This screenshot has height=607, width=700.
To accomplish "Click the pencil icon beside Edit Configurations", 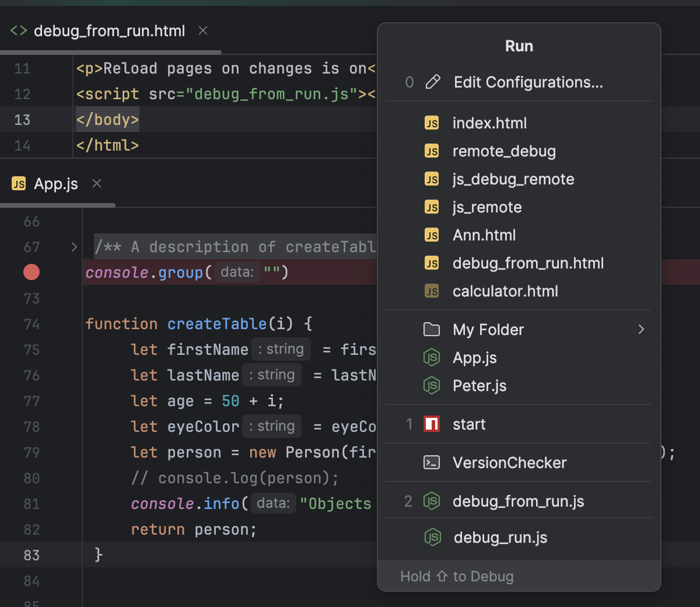I will pos(432,82).
